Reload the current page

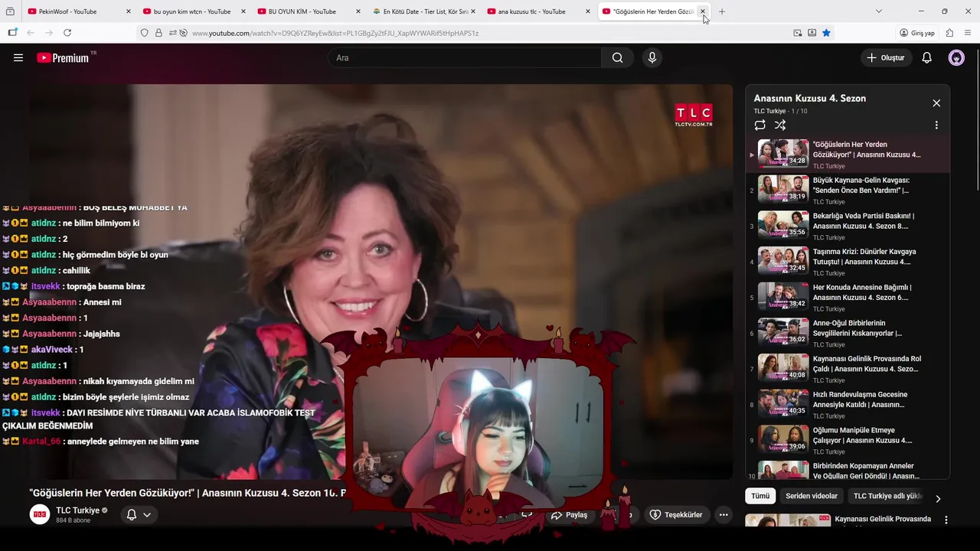tap(67, 33)
